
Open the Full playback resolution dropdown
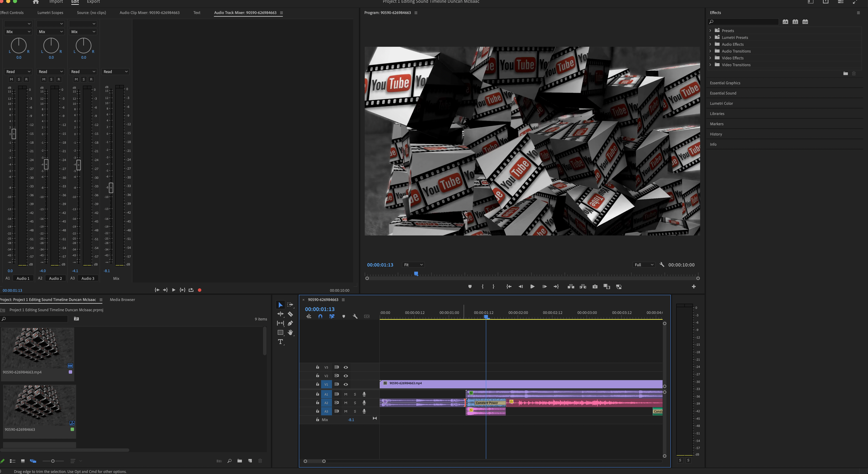(644, 265)
